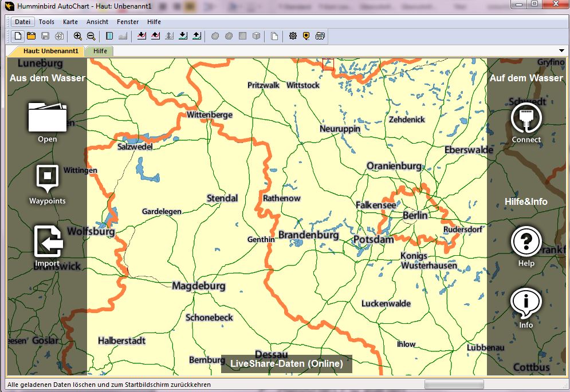Click the Import icon in left panel
The image size is (570, 392).
(48, 241)
